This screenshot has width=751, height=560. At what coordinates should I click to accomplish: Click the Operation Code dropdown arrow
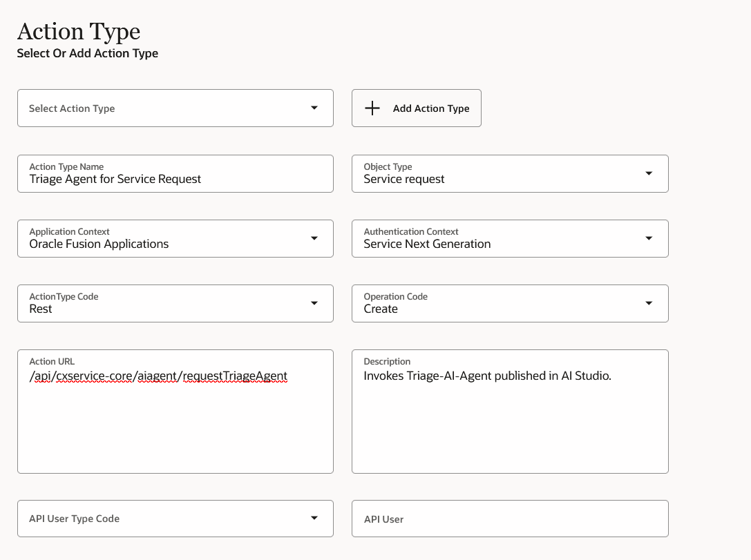click(649, 303)
